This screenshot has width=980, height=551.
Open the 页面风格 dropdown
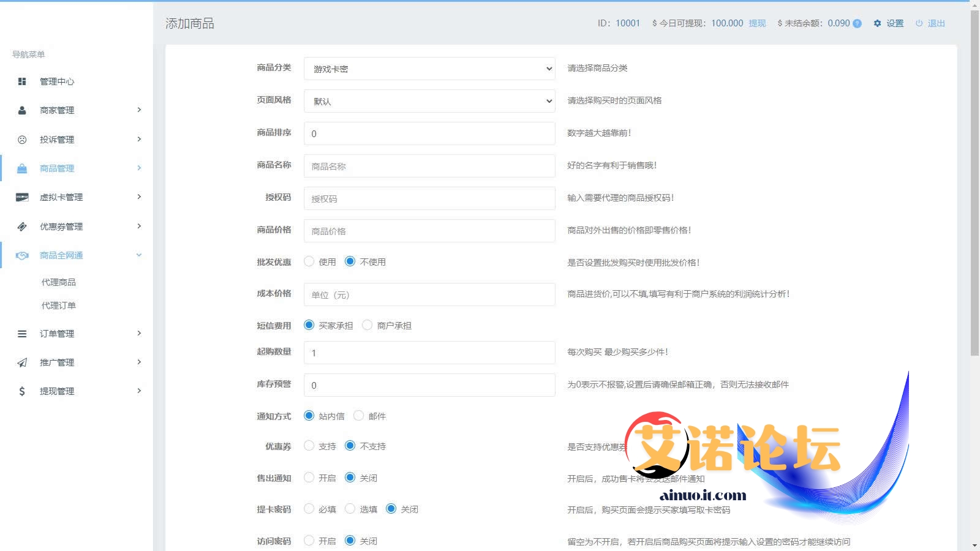tap(429, 101)
